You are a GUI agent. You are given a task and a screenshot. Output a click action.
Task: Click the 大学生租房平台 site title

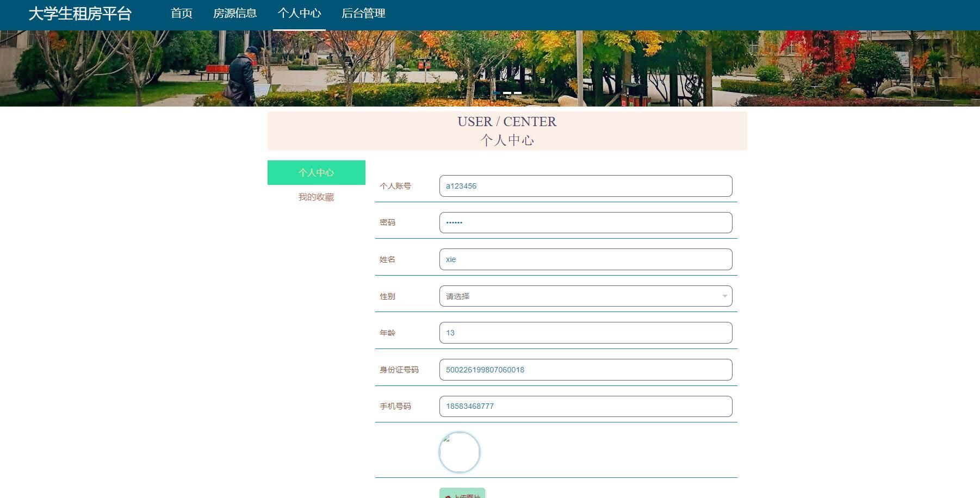coord(81,14)
